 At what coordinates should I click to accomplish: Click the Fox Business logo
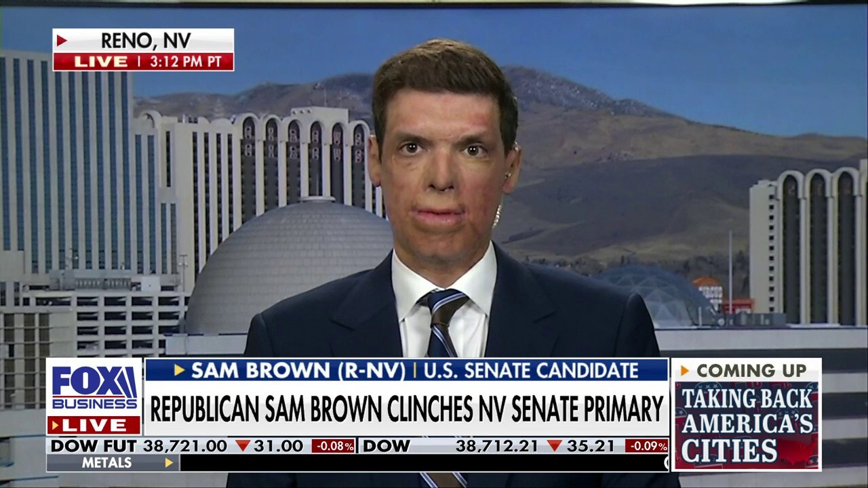[x=94, y=387]
